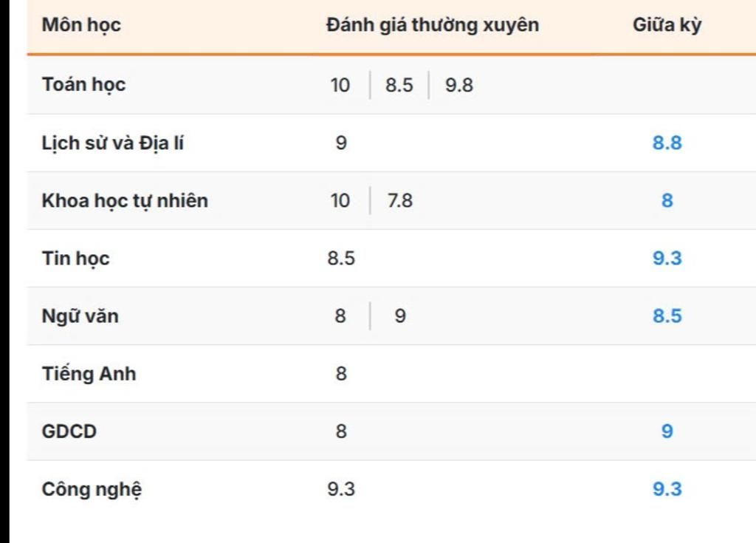
Task: Open the blue 8.8 midterm score
Action: click(x=667, y=143)
